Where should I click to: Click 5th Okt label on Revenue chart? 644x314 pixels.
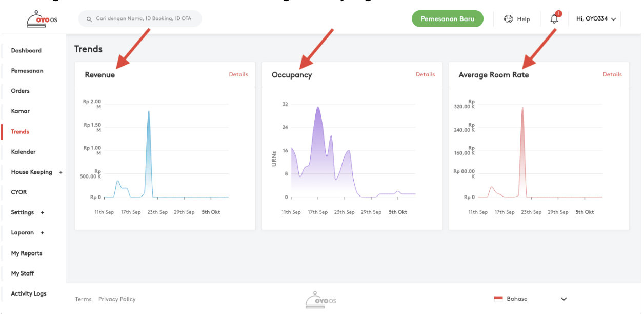[x=211, y=212]
